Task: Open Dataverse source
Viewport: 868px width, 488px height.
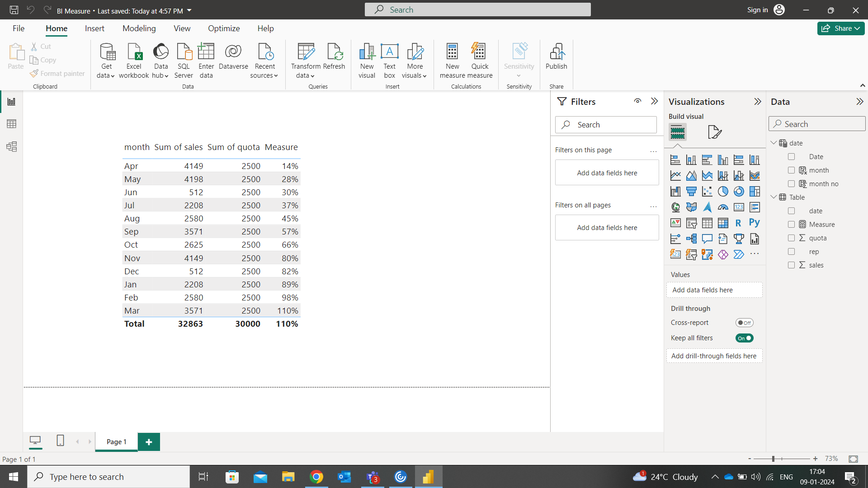Action: tap(233, 56)
